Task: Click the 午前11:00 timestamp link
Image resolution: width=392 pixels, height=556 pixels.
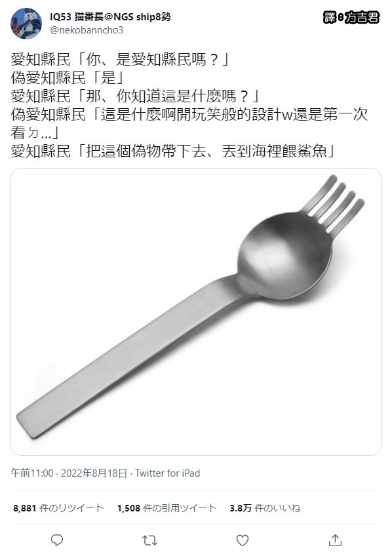Action: click(32, 473)
